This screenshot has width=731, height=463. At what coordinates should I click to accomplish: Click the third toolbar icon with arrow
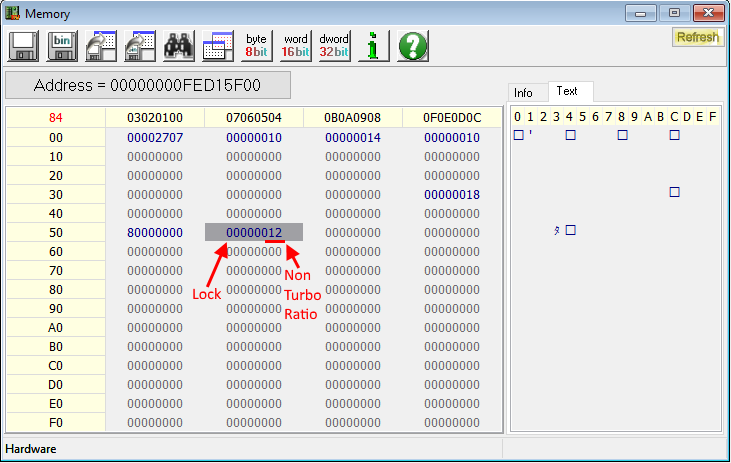pyautogui.click(x=101, y=46)
